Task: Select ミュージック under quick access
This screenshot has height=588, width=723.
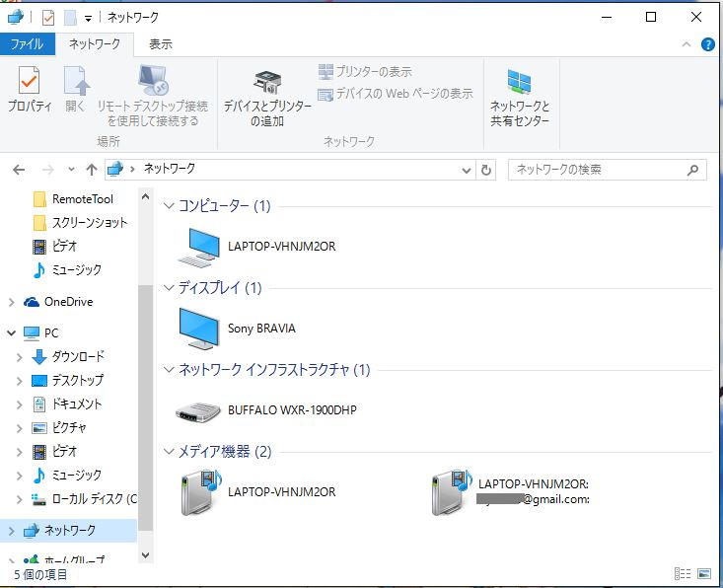Action: [x=67, y=269]
